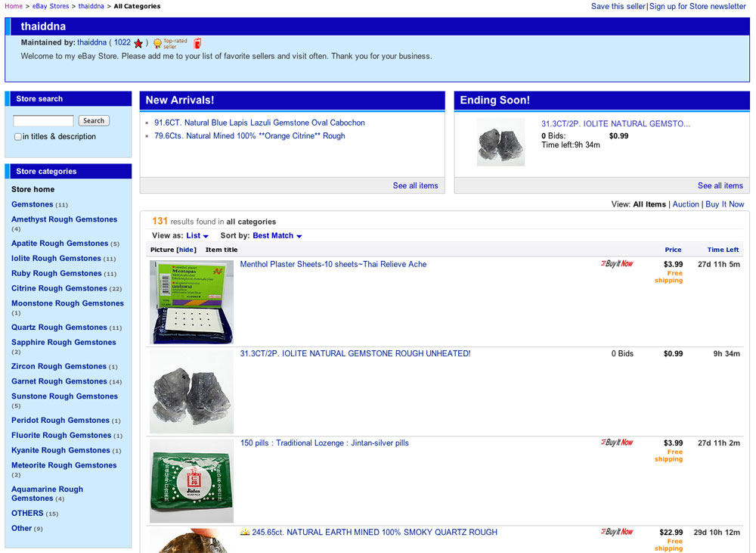The width and height of the screenshot is (756, 553).
Task: Hide the Picture column
Action: tap(186, 250)
